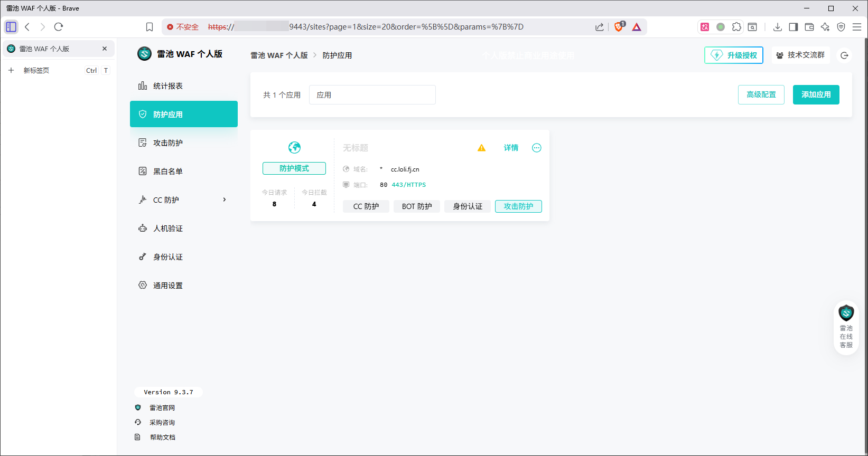Select the 防护应用 sidebar item

point(183,114)
